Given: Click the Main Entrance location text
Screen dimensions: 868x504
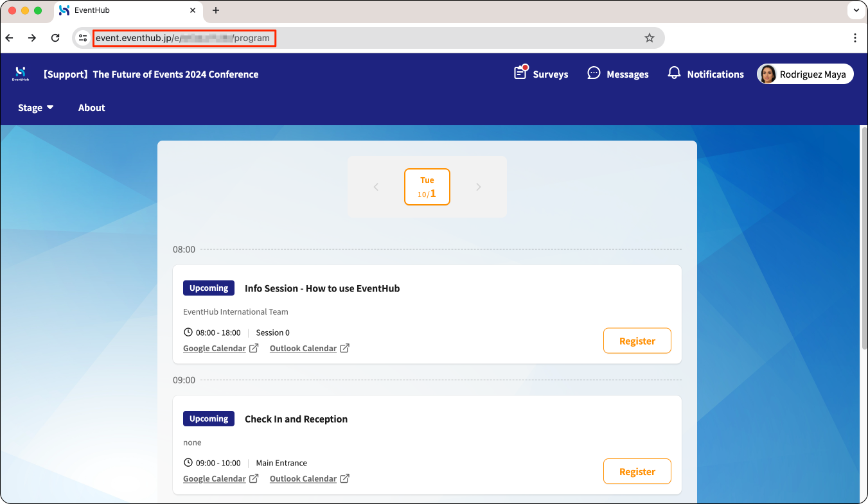Looking at the screenshot, I should click(281, 463).
